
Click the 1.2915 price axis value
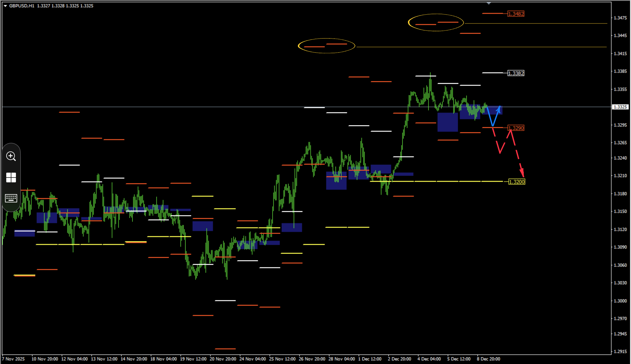click(621, 351)
